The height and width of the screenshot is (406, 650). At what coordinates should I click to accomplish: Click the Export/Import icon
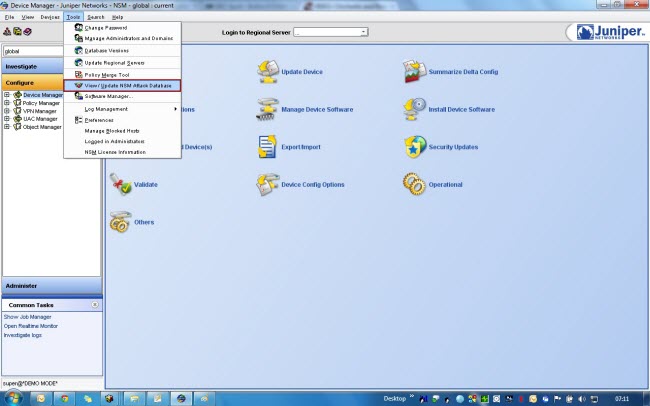point(268,147)
